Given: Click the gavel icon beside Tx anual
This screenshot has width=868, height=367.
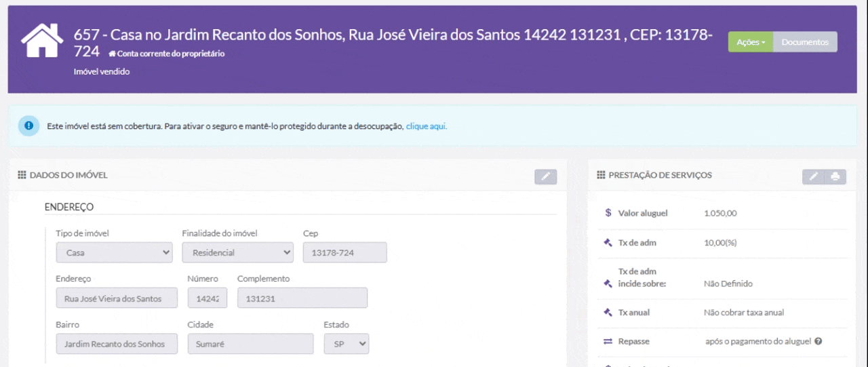Looking at the screenshot, I should click(608, 313).
